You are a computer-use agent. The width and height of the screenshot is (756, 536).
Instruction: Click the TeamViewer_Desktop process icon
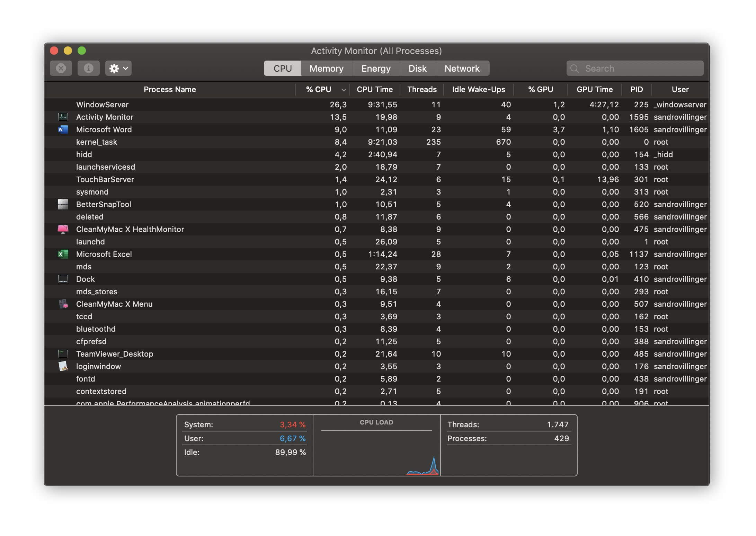pos(63,354)
